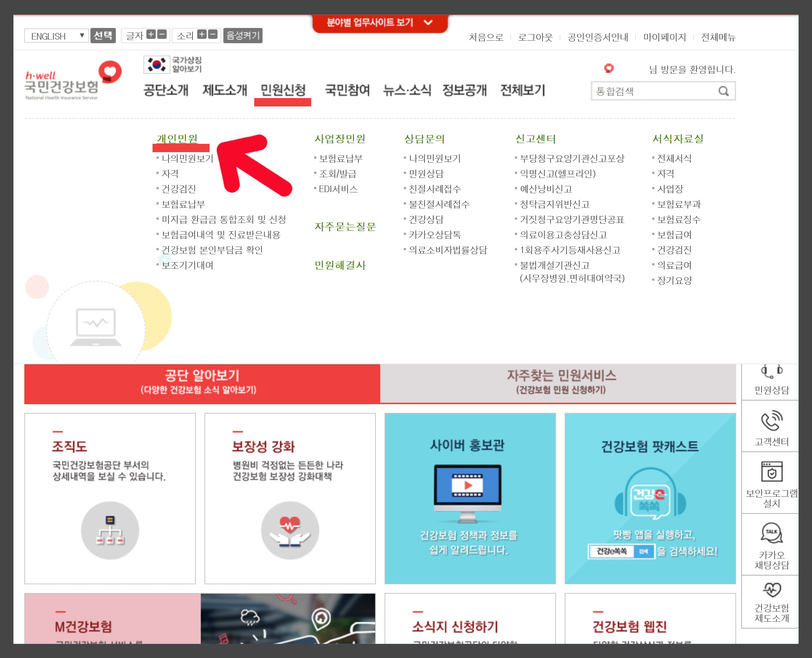
Task: Open the 제도소개 main menu
Action: (x=224, y=90)
